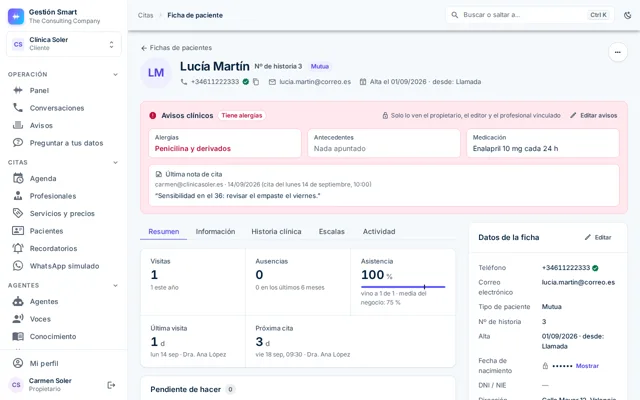Click the red alert icon in Avisos clínicos
640x400 pixels.
tap(153, 116)
